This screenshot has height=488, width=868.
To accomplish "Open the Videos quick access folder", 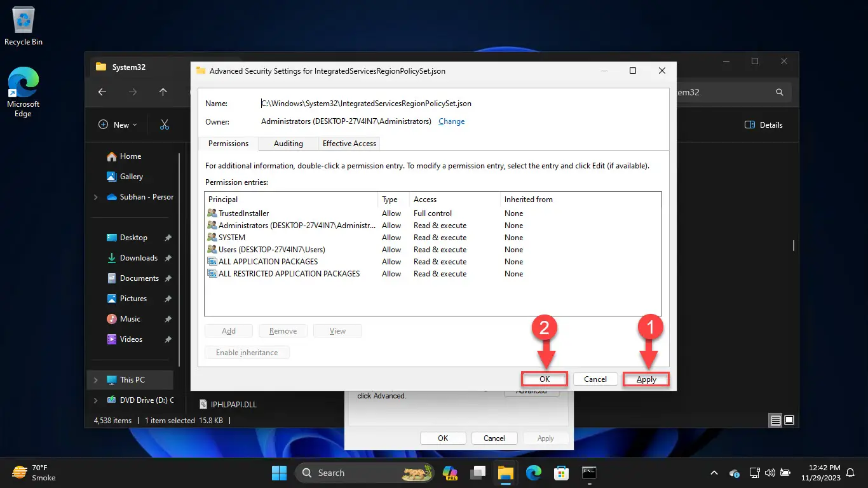I will 132,339.
